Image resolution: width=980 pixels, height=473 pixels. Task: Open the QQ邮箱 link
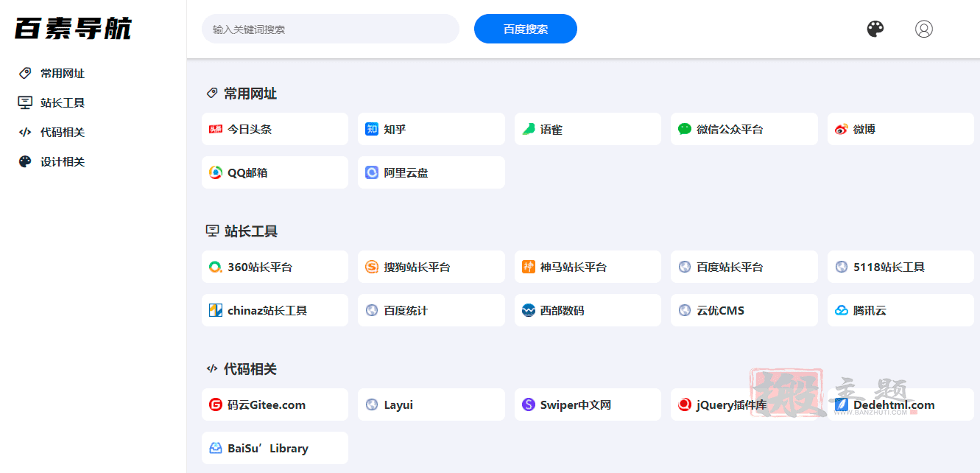pos(275,172)
